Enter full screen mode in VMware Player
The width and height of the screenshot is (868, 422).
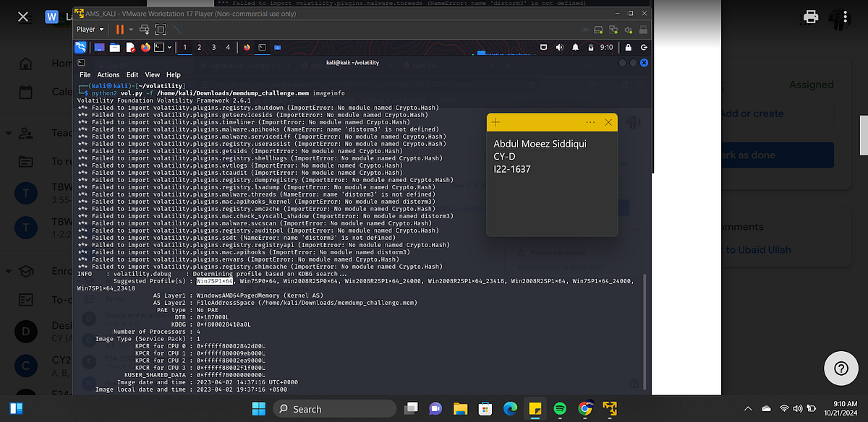(161, 29)
